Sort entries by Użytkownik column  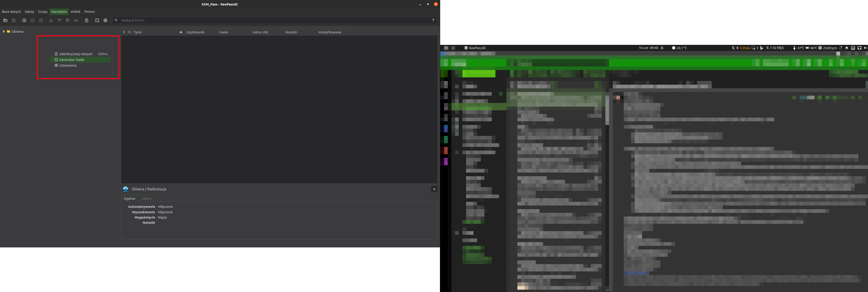[201, 32]
